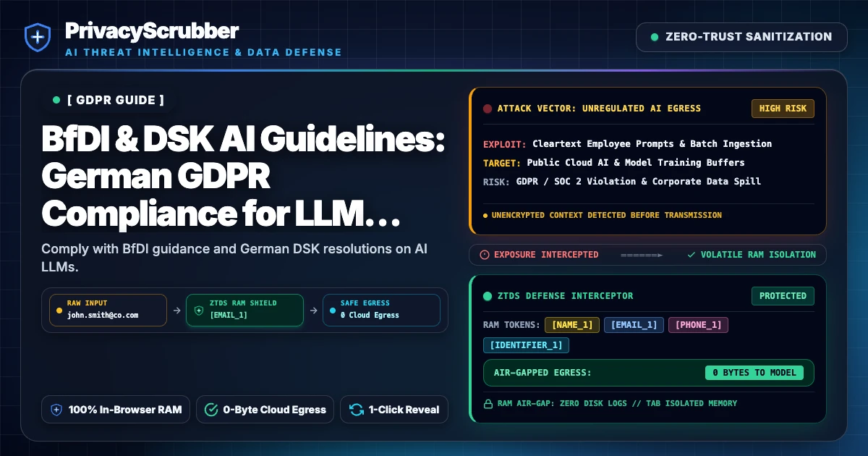Click the [EMAIL_1] token chip in RAM Tokens
This screenshot has height=456, width=868.
pyautogui.click(x=634, y=325)
